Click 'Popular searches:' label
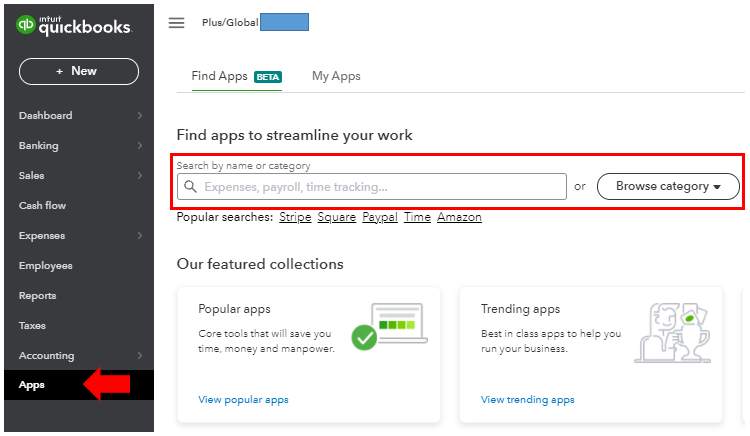The width and height of the screenshot is (750, 436). coord(225,217)
